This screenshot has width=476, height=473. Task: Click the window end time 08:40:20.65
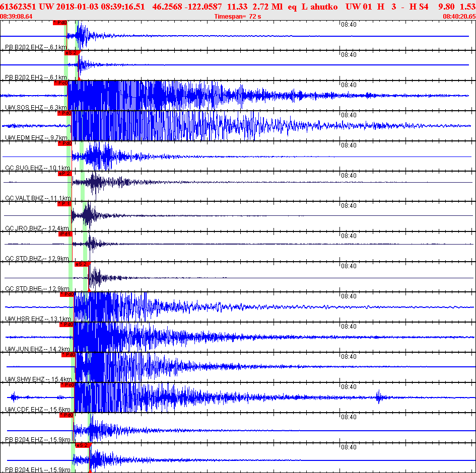pos(459,17)
